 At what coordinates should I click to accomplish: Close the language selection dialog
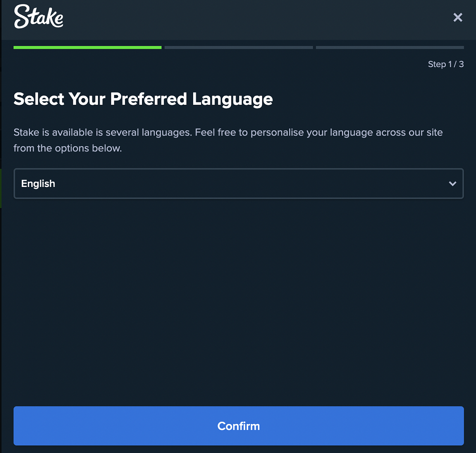pos(458,17)
